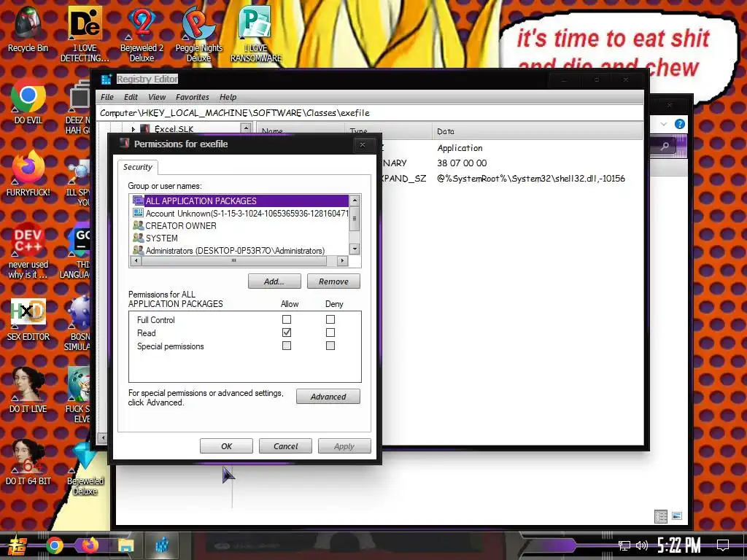
Task: Launch Peggle Nights Deluxe desktop shortcut
Action: click(x=198, y=34)
